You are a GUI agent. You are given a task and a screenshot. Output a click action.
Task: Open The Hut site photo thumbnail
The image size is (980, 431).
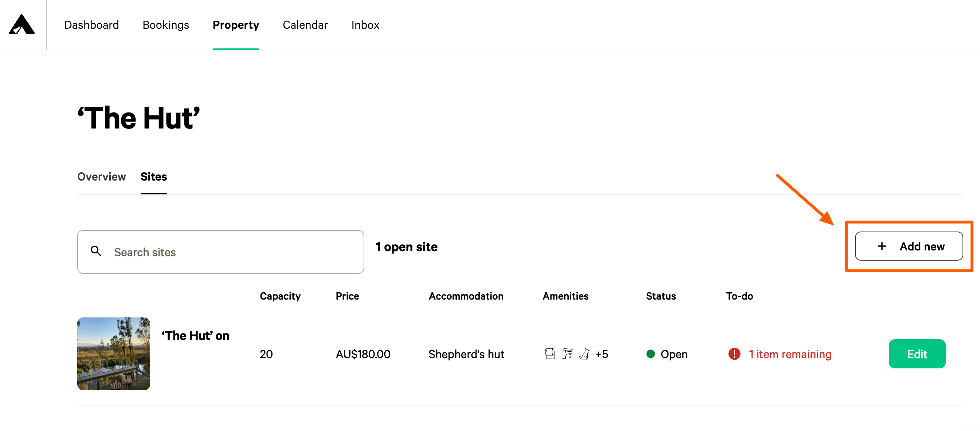pos(113,354)
